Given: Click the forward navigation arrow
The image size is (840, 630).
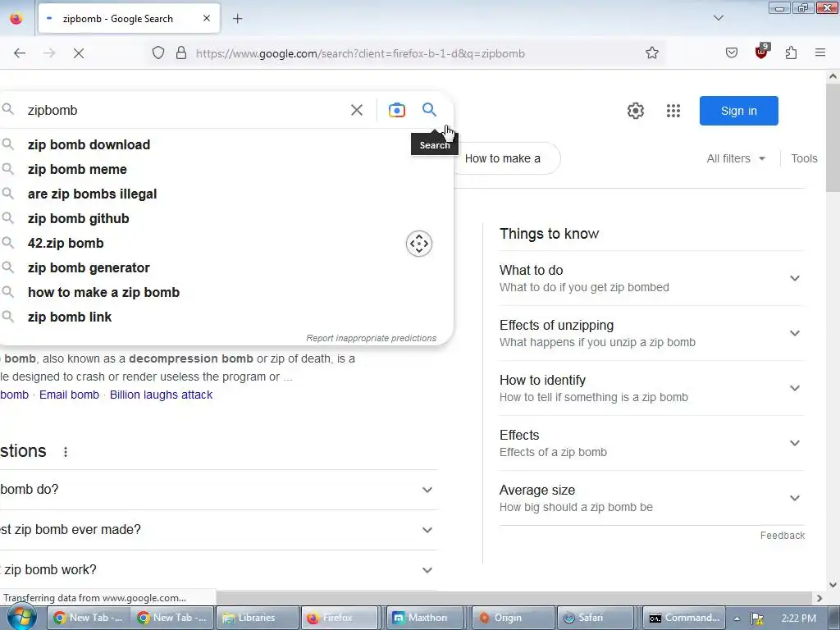Looking at the screenshot, I should [49, 53].
